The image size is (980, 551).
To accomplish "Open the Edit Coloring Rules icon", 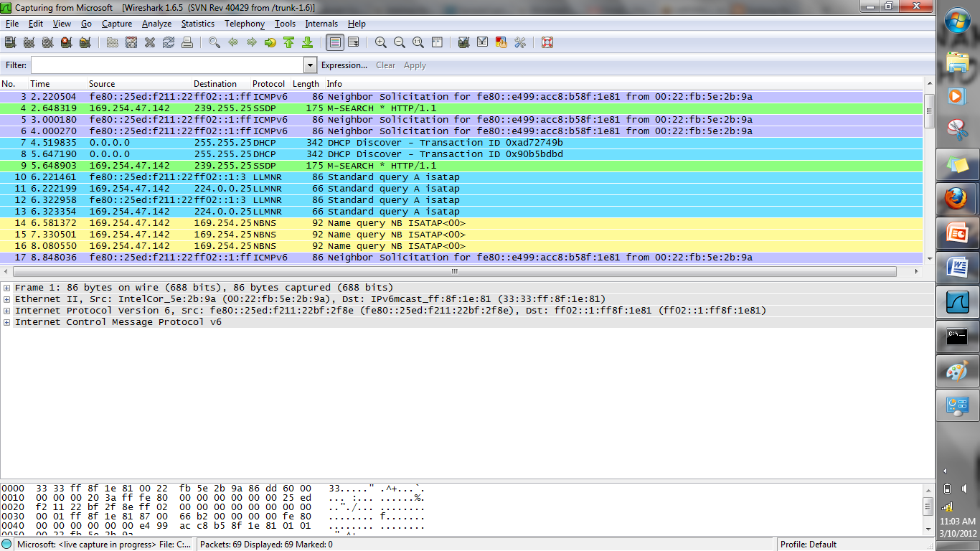I will pyautogui.click(x=502, y=43).
